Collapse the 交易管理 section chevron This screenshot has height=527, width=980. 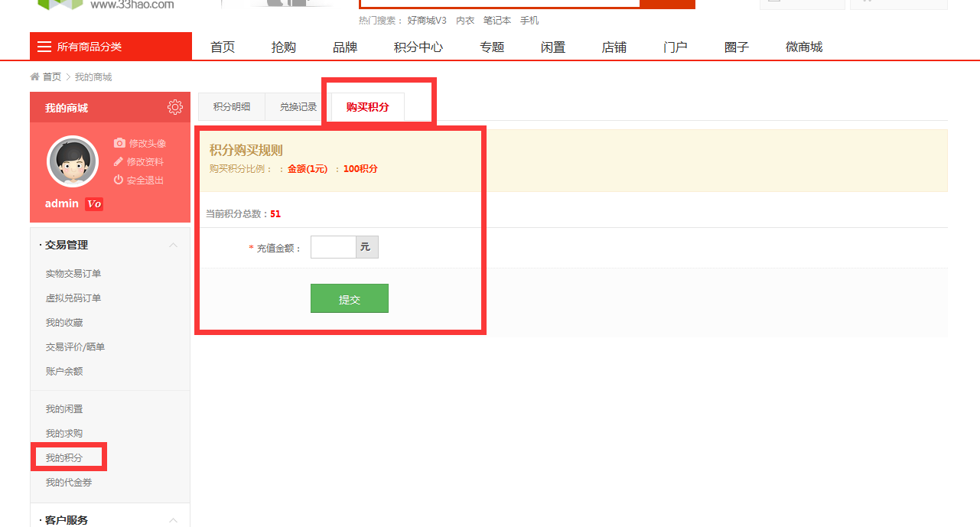(x=173, y=245)
